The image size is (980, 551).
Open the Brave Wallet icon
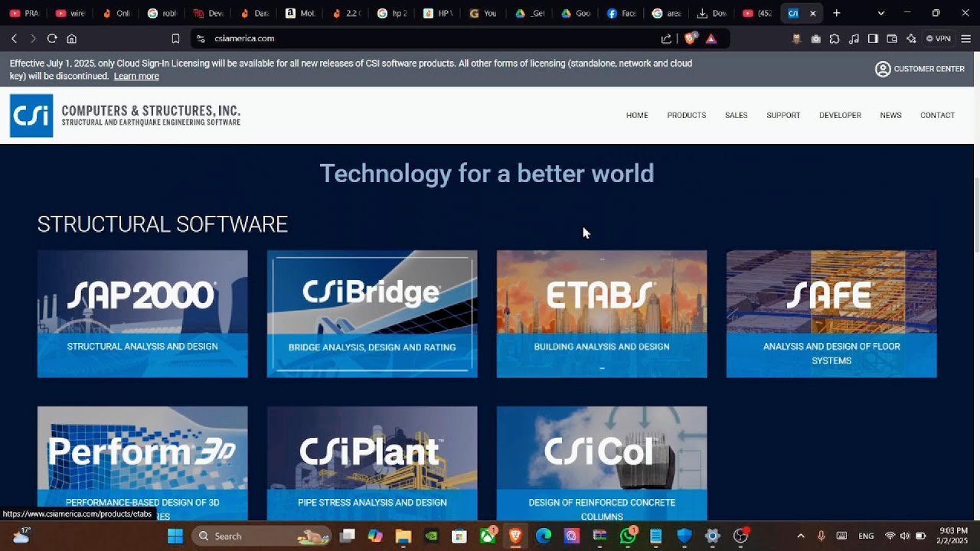(892, 38)
